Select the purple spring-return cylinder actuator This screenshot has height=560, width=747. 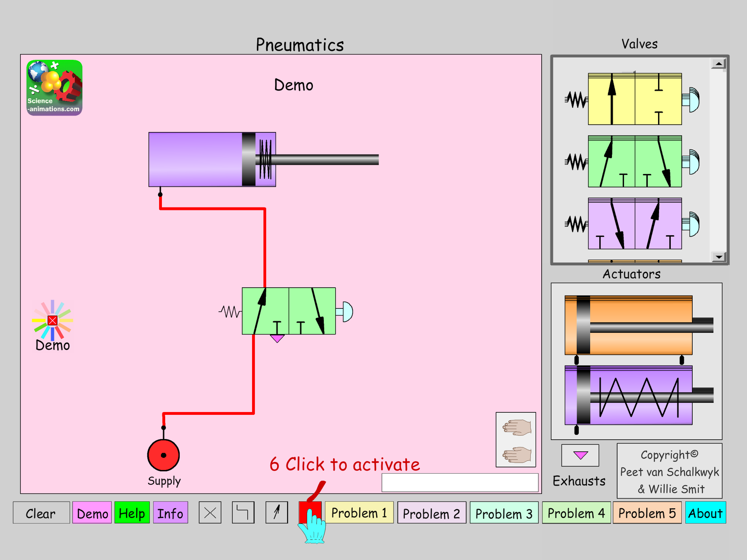pyautogui.click(x=629, y=395)
